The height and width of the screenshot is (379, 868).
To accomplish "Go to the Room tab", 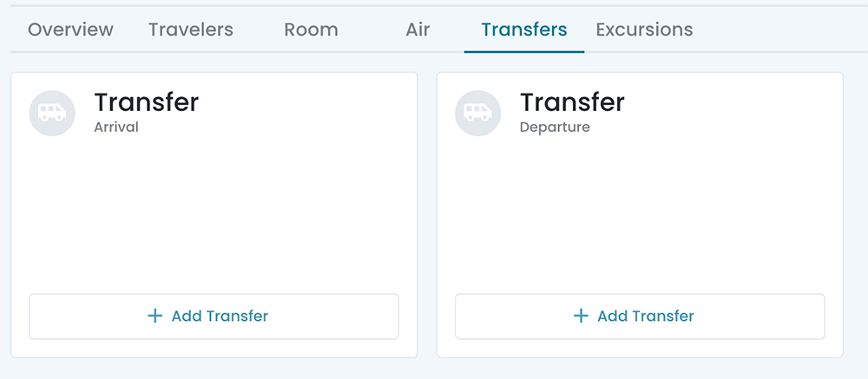I will click(x=311, y=29).
